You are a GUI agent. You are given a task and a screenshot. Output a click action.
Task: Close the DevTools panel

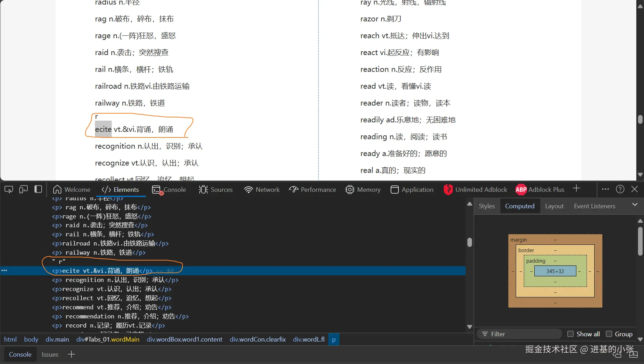(635, 189)
